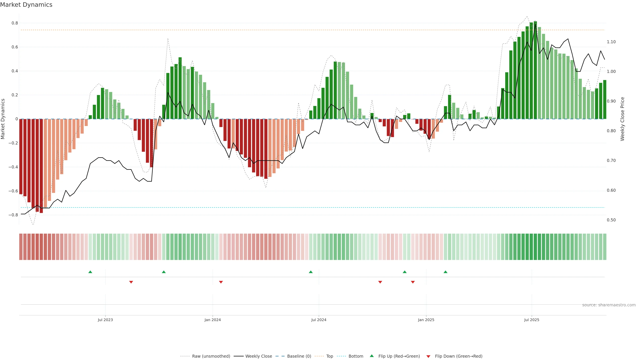
Task: Click the green flip-up triangle before Jul 2023
Action: point(90,272)
